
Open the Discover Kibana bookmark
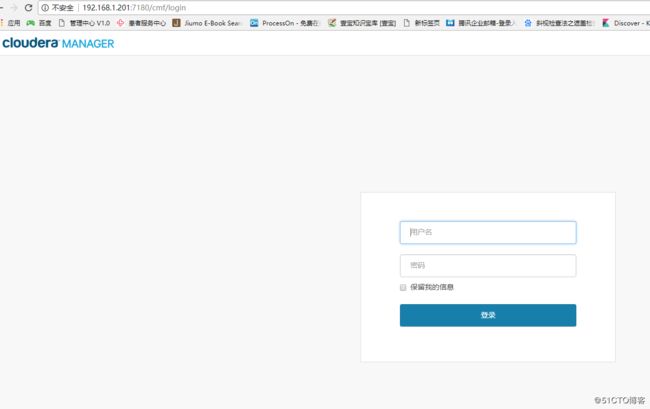click(626, 23)
